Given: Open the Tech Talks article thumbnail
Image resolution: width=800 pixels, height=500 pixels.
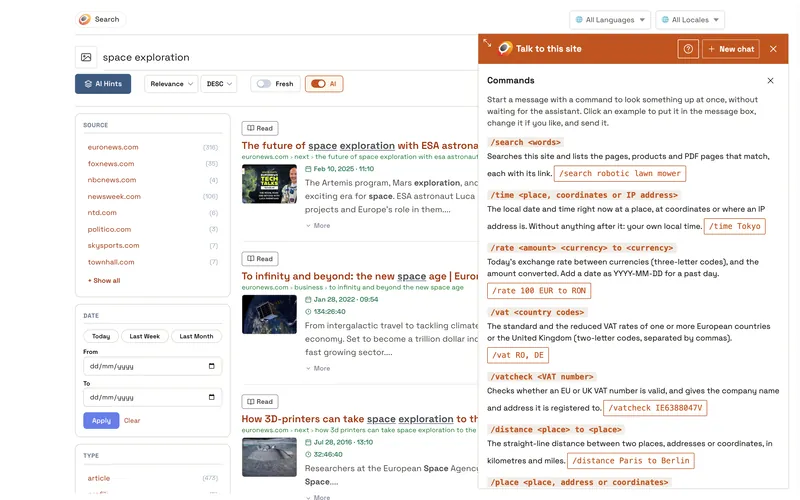Looking at the screenshot, I should (x=269, y=184).
